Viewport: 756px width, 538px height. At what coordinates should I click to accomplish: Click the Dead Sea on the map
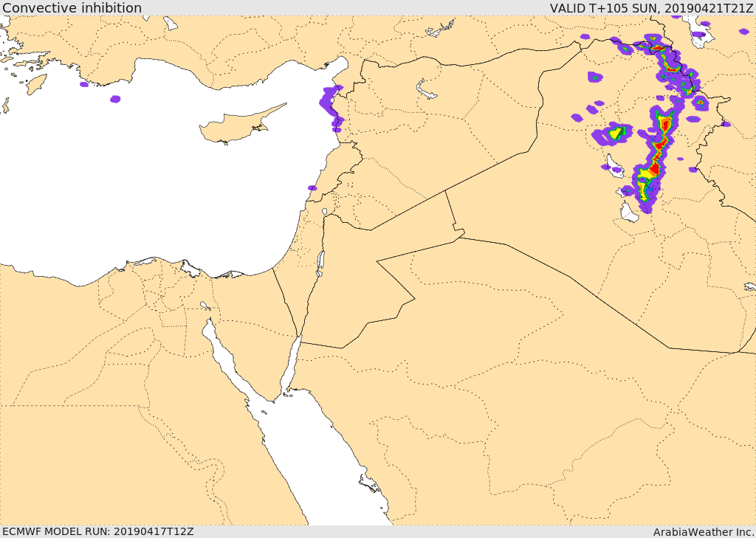320,261
